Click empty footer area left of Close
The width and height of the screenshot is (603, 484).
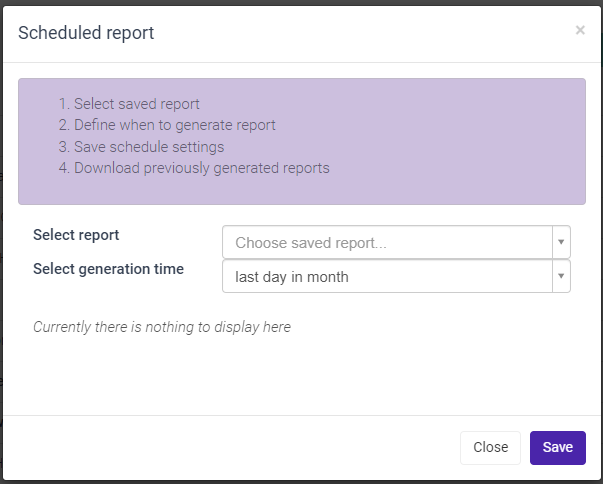tap(230, 447)
